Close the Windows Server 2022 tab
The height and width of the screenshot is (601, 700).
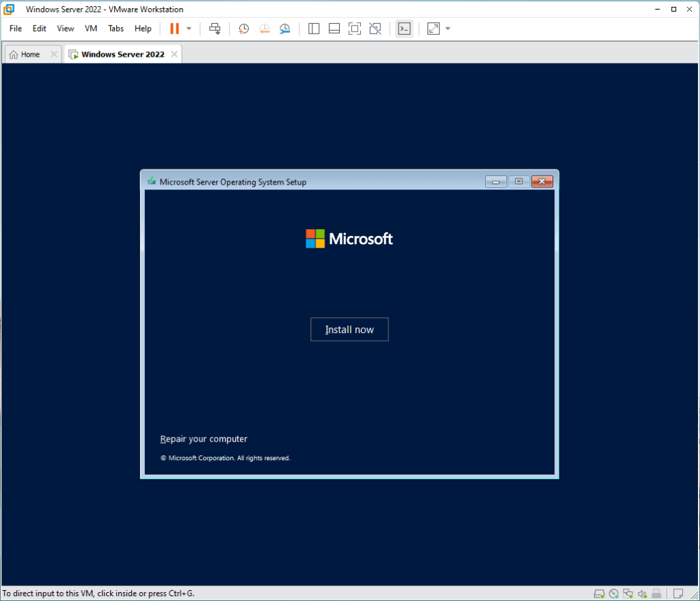click(174, 55)
